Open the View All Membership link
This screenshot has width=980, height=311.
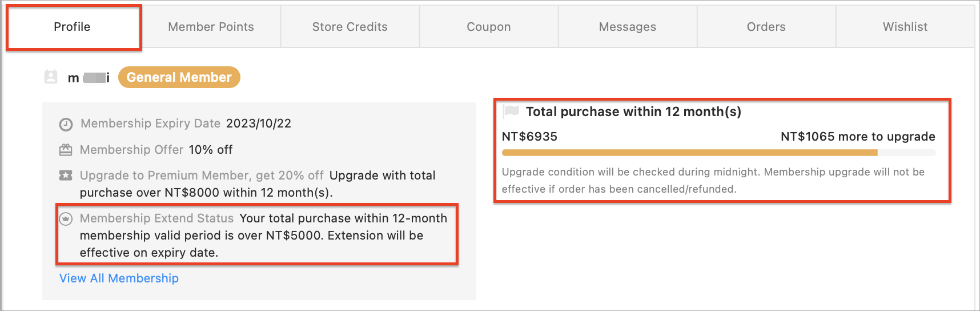119,278
